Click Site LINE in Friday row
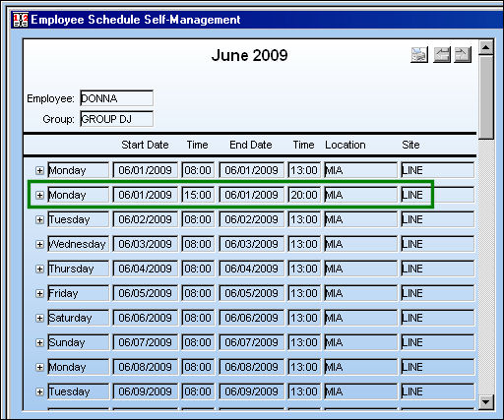This screenshot has width=504, height=420. coord(437,293)
